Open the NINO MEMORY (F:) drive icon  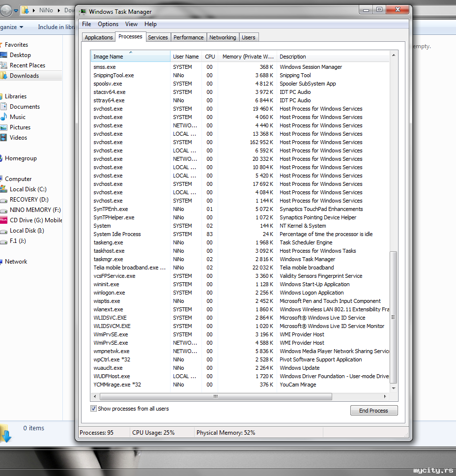[3, 210]
